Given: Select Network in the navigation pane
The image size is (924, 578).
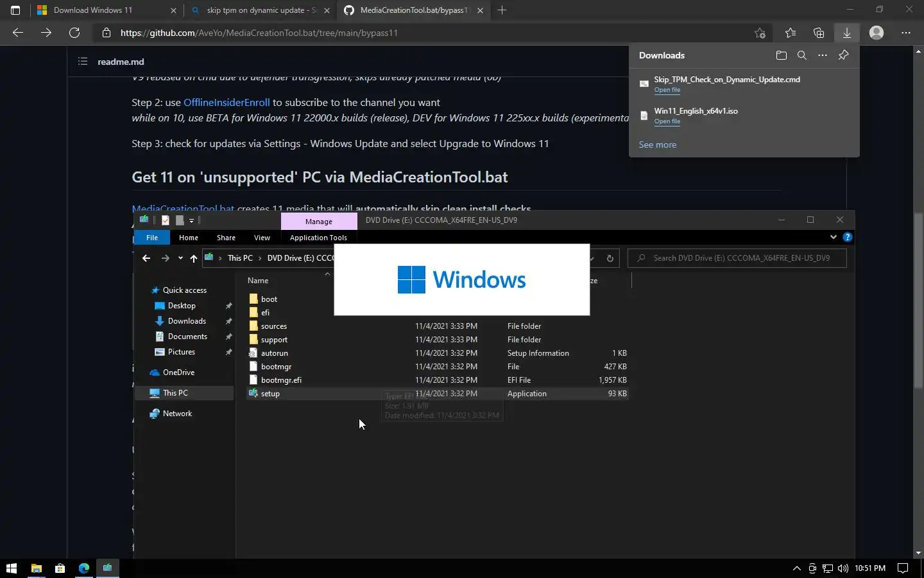Looking at the screenshot, I should click(x=177, y=414).
